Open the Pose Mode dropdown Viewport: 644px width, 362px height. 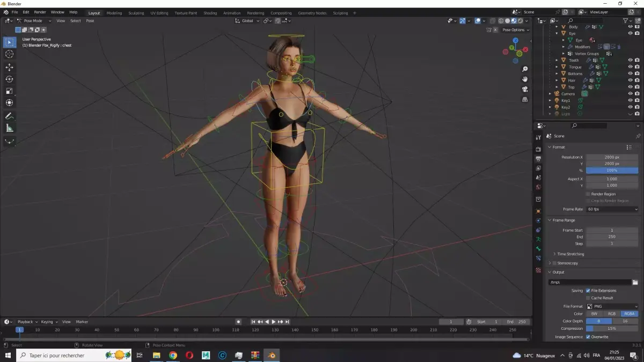34,21
